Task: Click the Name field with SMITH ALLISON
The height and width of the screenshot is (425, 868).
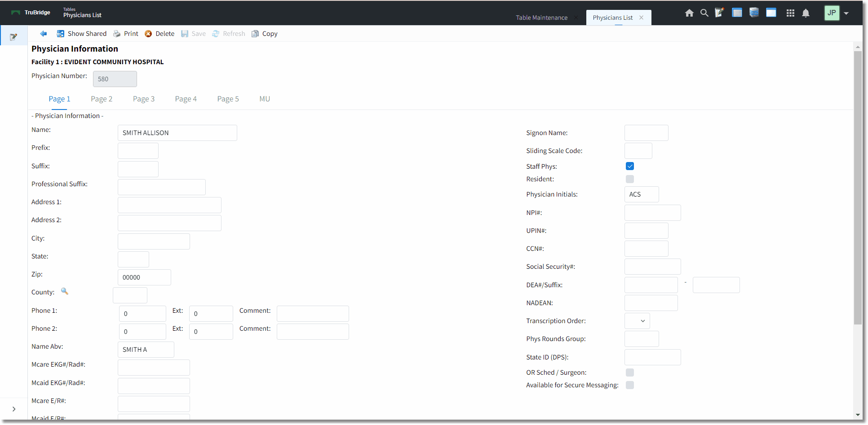Action: point(177,133)
